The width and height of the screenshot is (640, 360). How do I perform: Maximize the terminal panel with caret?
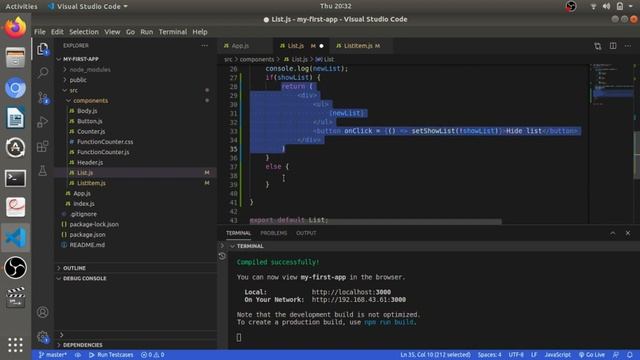[x=613, y=233]
